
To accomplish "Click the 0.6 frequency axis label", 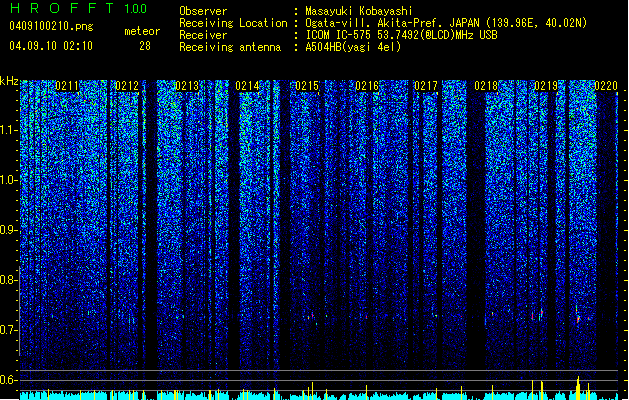I will [x=8, y=380].
